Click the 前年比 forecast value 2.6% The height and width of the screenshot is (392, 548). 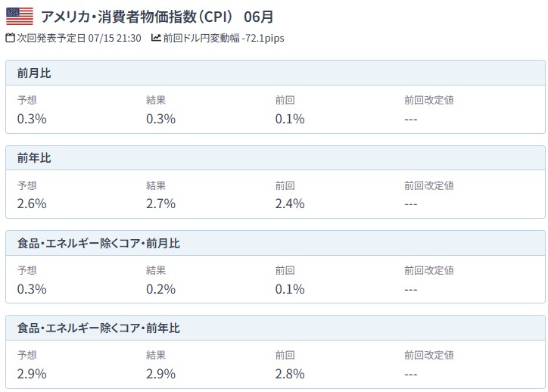[x=32, y=204]
